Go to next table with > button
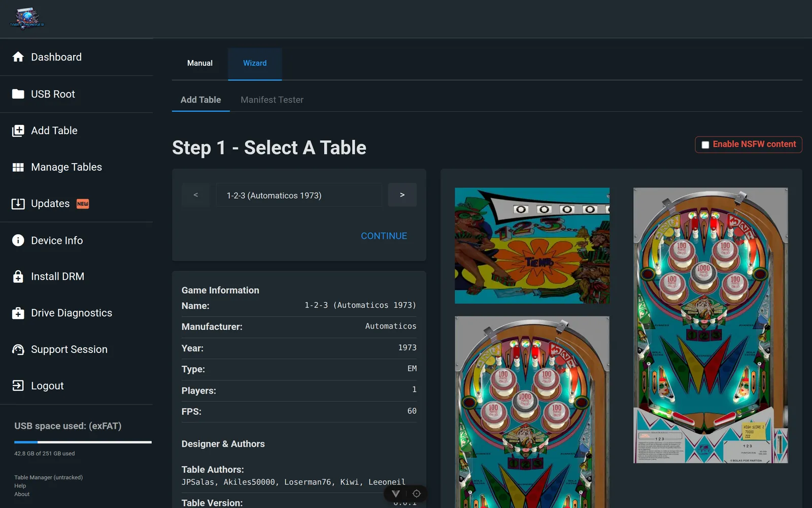The height and width of the screenshot is (508, 812). pos(402,195)
